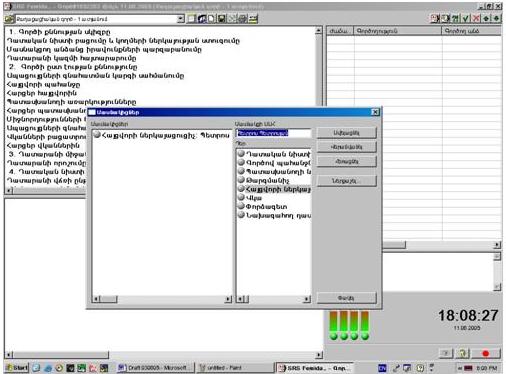Click the Գործողություն column header
506x374 pixels.
tap(398, 31)
